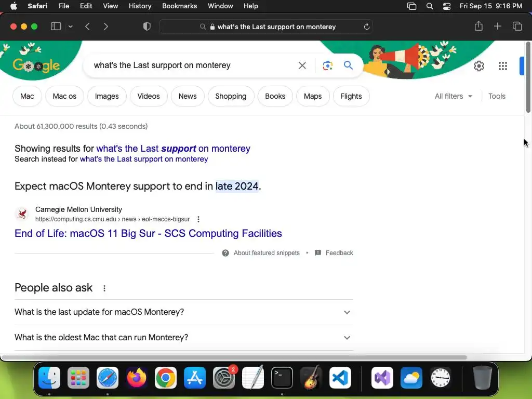Switch to Shopping results

(x=231, y=96)
